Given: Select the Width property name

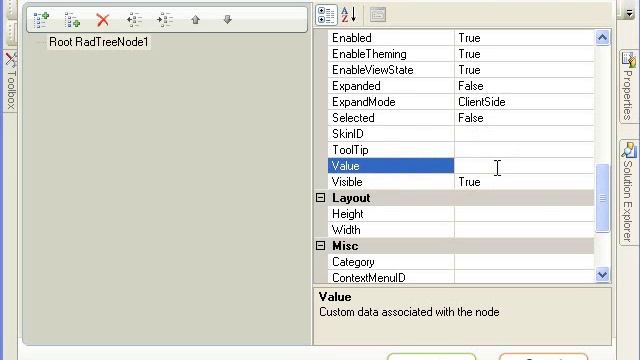Looking at the screenshot, I should click(346, 230).
